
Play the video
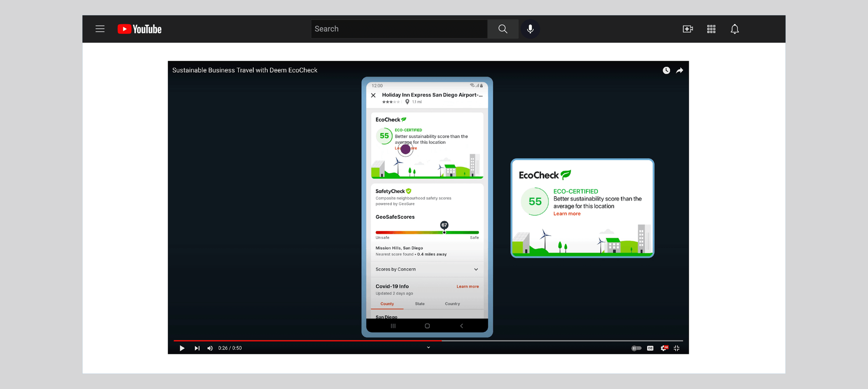[182, 348]
